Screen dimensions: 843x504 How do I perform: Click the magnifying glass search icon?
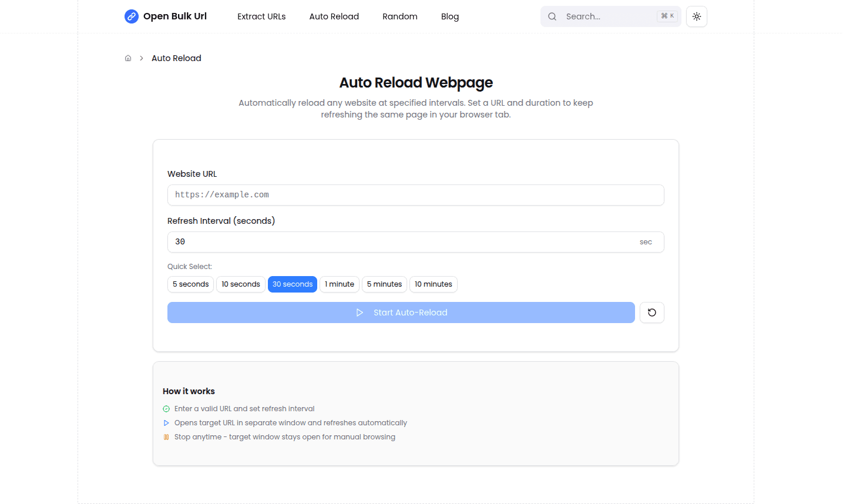point(552,16)
